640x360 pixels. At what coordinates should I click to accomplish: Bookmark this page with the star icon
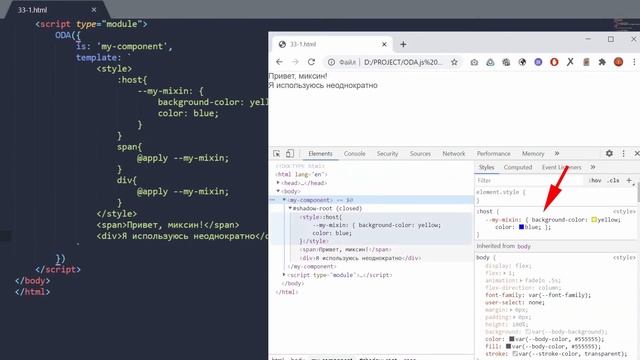pyautogui.click(x=454, y=62)
